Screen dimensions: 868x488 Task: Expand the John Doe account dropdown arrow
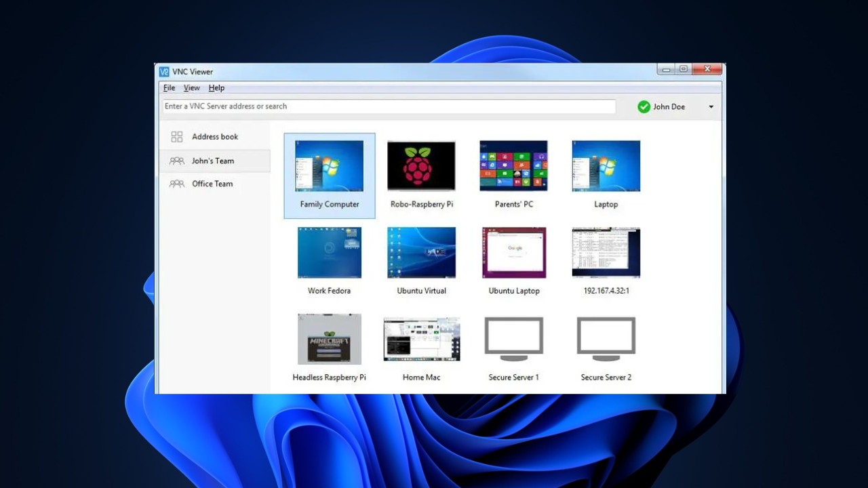711,107
